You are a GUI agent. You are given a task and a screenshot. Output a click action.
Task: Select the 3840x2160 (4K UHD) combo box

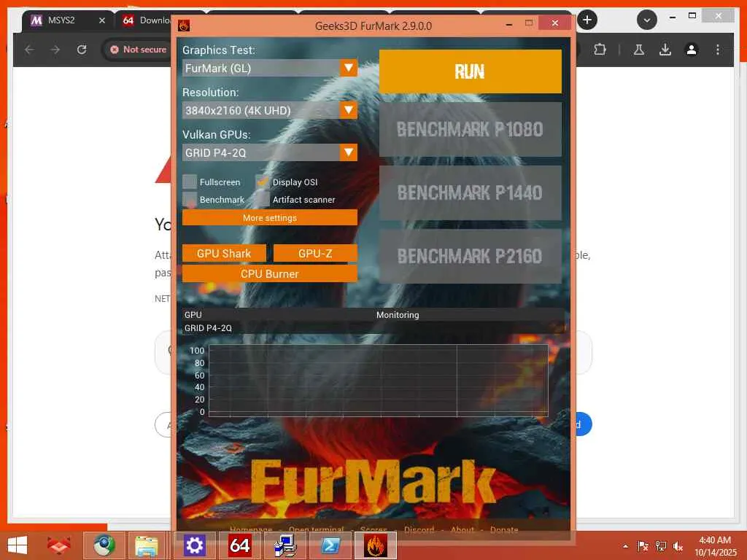click(x=270, y=111)
